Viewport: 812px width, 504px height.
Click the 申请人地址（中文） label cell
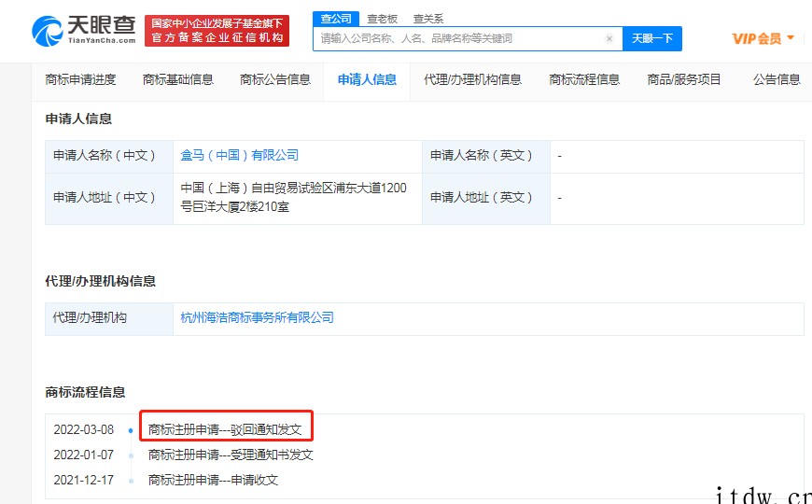(109, 197)
